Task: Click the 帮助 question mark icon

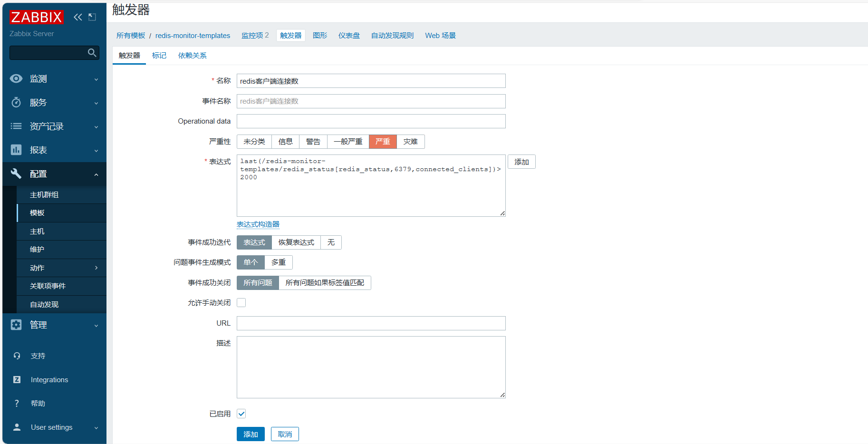Action: pos(17,404)
